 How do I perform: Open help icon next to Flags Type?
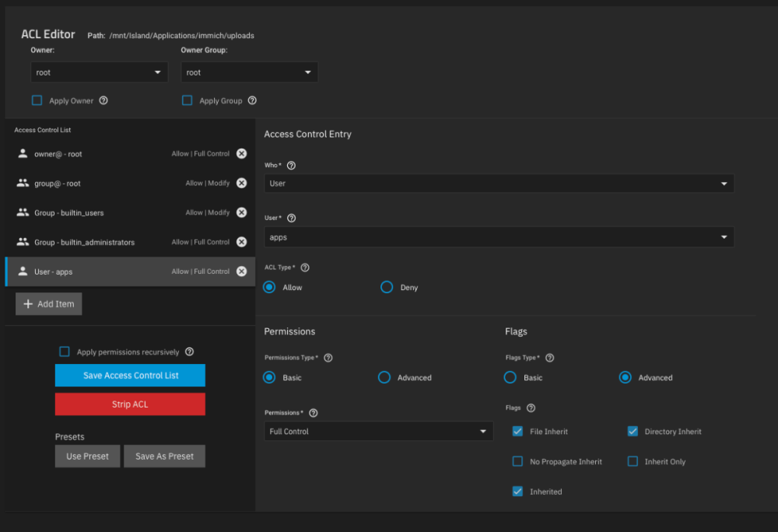point(549,358)
